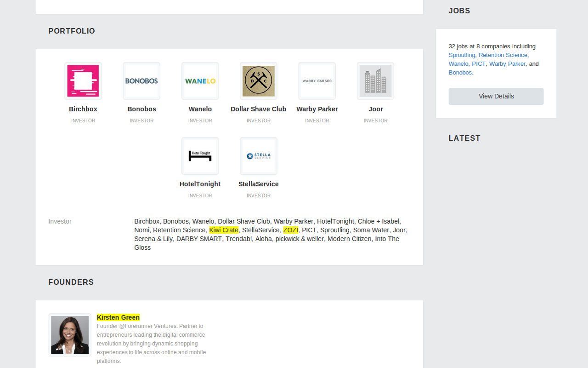Click Trendabl in investor list
The height and width of the screenshot is (368, 588).
pyautogui.click(x=239, y=239)
